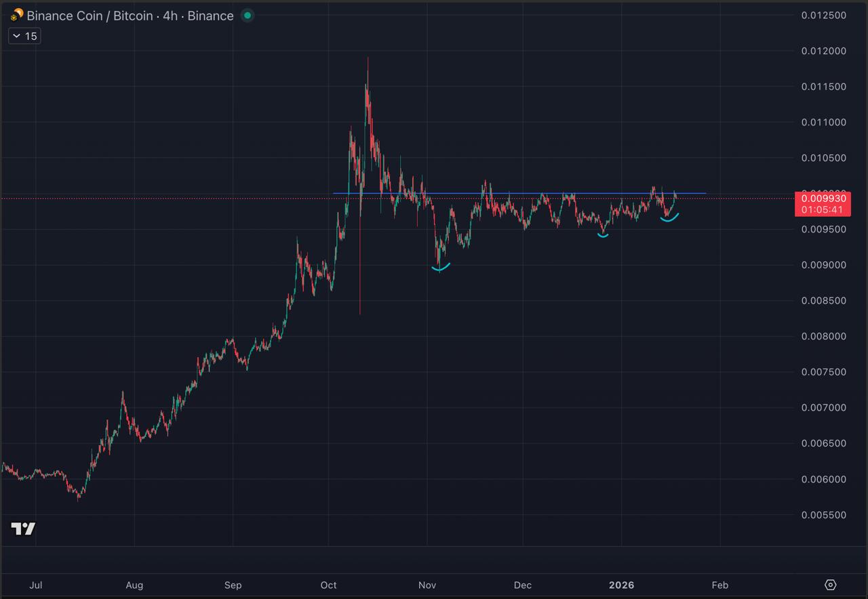Click the 0.006000 price axis label

(x=823, y=479)
